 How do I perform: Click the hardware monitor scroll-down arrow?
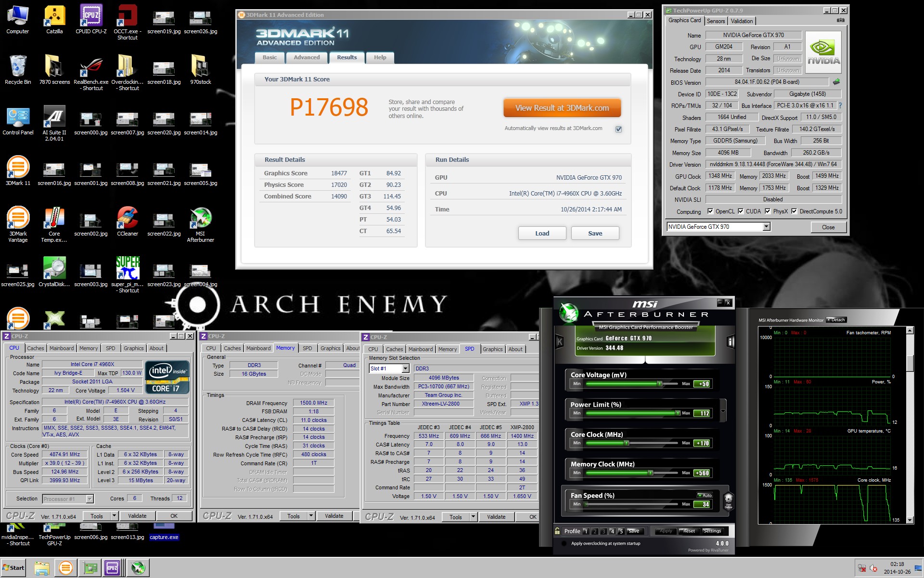coord(910,520)
